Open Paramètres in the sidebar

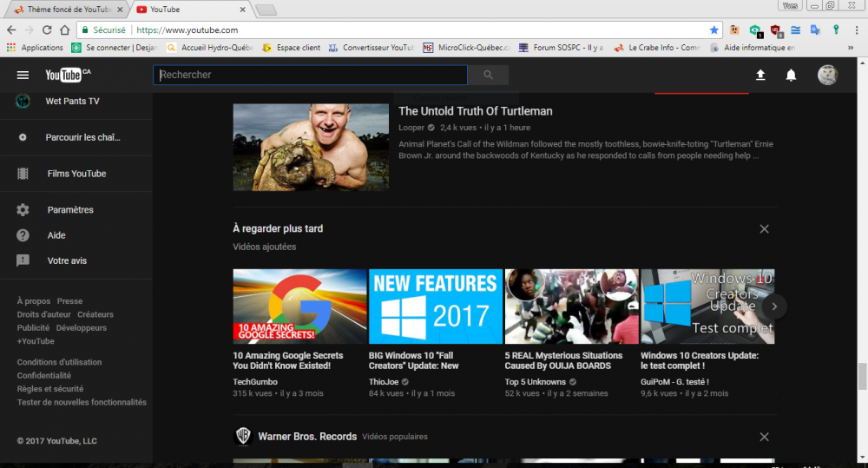[x=69, y=210]
